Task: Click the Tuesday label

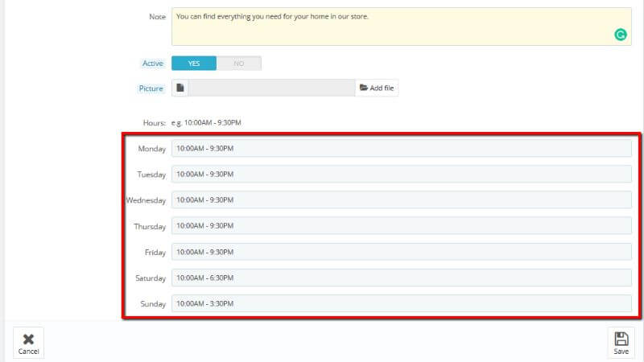Action: 151,175
